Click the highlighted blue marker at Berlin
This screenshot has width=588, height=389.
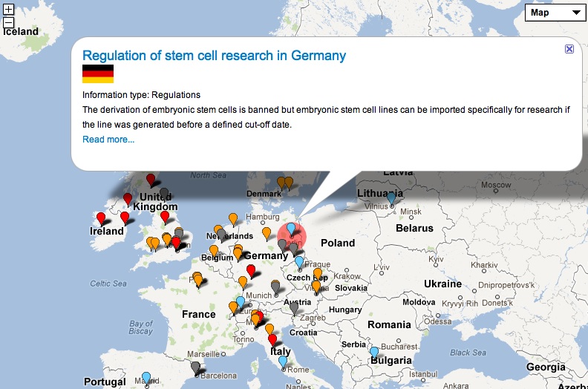pyautogui.click(x=292, y=229)
